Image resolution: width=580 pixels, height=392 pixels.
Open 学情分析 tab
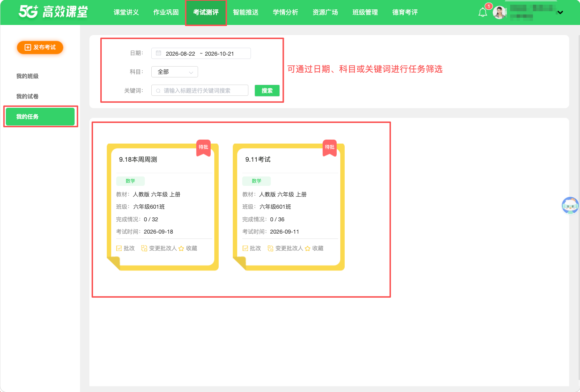286,12
